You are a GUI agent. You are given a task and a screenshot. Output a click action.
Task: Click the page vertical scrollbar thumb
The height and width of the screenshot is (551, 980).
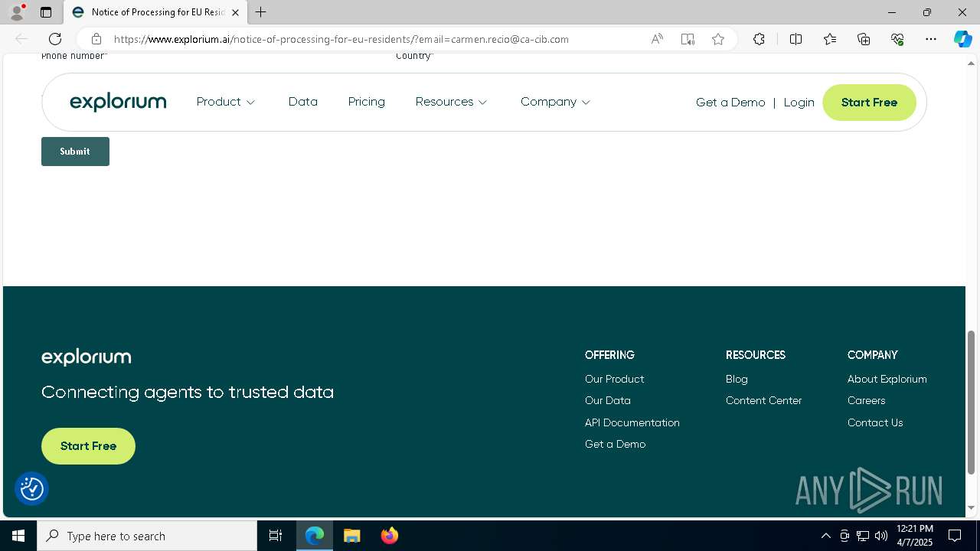point(972,403)
